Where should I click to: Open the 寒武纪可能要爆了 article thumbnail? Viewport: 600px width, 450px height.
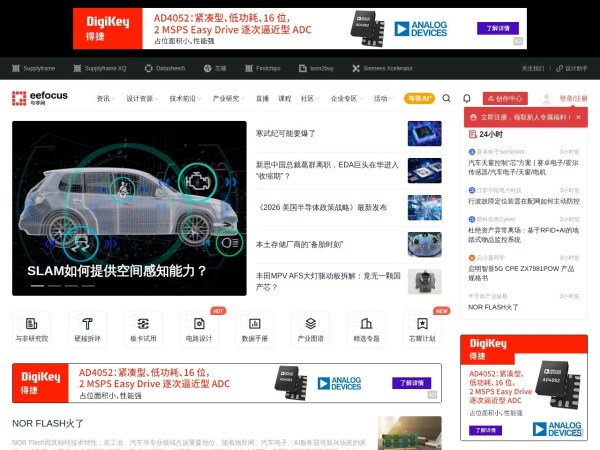pos(424,133)
